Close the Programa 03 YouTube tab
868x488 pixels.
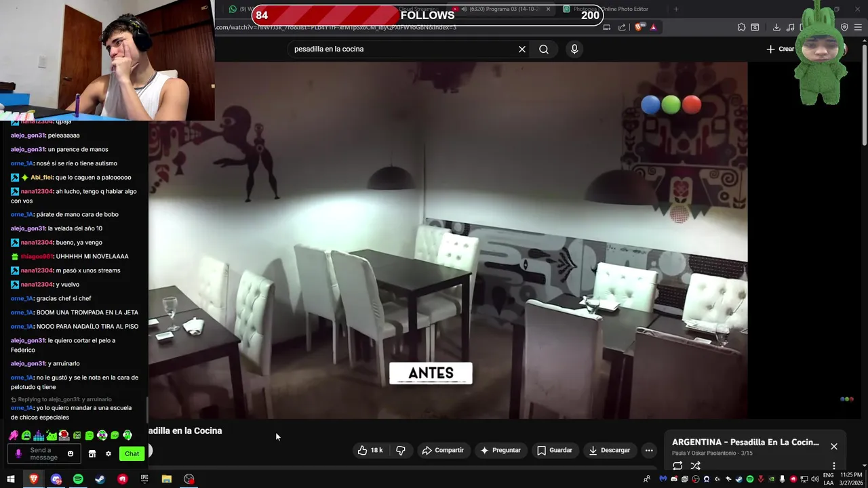coord(548,9)
